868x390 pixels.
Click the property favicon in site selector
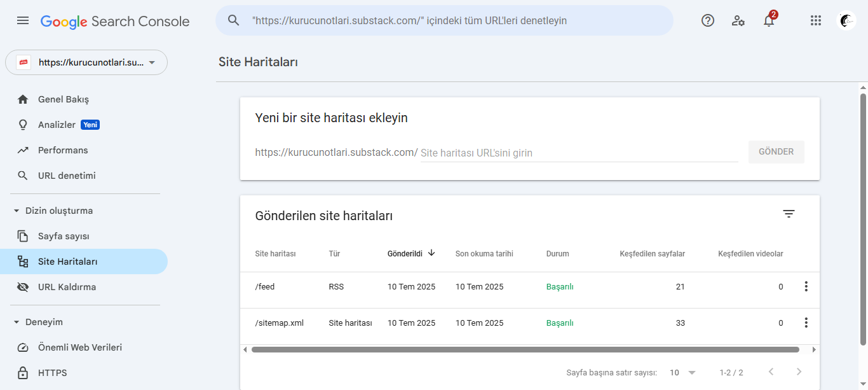click(x=24, y=62)
